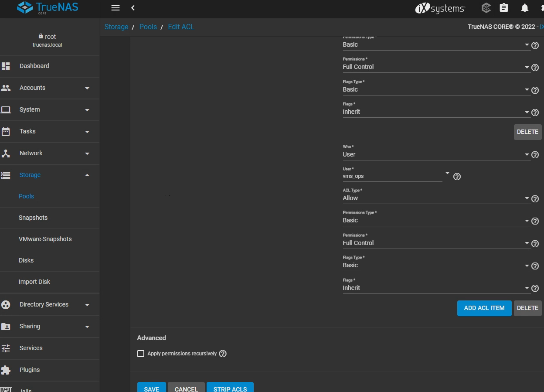
Task: Open Snapshots under Storage
Action: click(50, 218)
